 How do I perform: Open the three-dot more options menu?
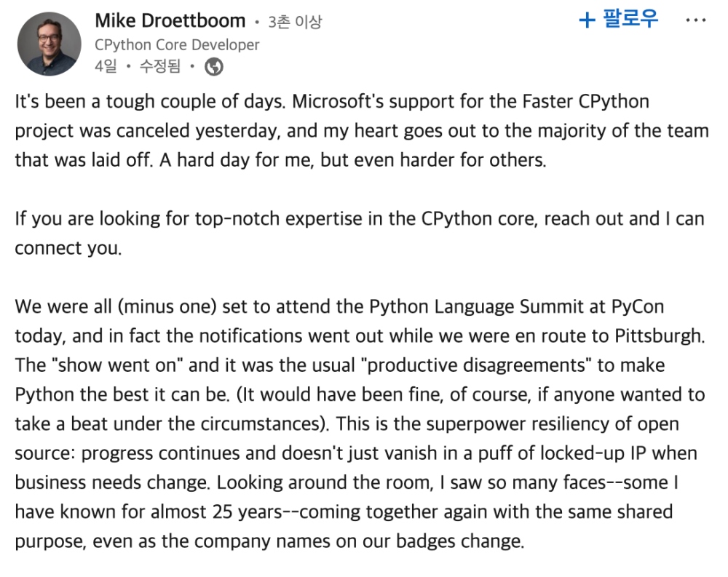[x=695, y=20]
